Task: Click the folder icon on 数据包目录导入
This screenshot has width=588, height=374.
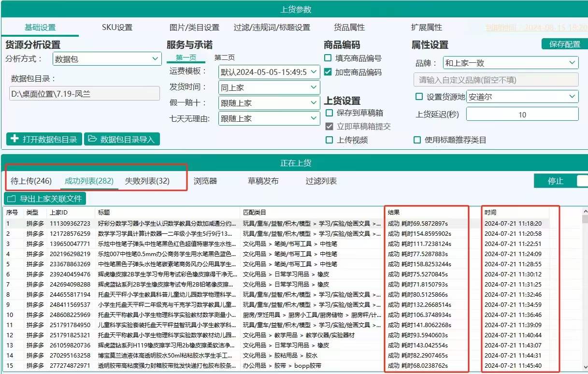Action: 92,139
